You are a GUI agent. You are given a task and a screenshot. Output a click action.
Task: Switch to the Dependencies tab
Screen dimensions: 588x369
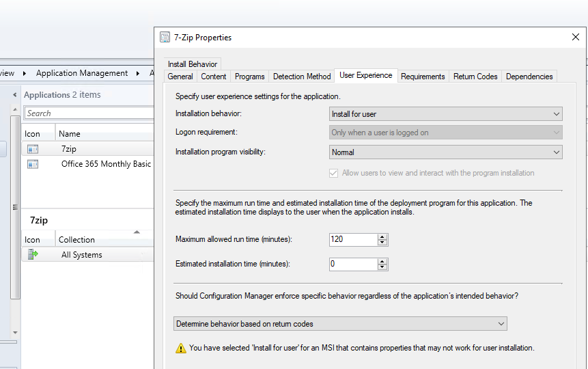(x=529, y=77)
